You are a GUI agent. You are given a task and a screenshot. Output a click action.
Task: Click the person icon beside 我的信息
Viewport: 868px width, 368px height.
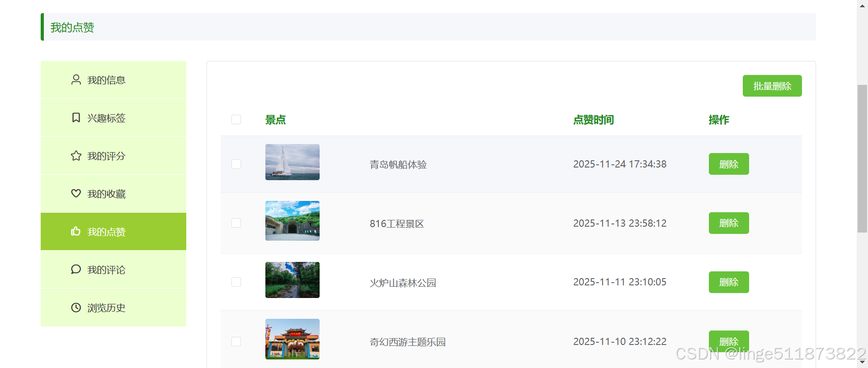pyautogui.click(x=76, y=80)
